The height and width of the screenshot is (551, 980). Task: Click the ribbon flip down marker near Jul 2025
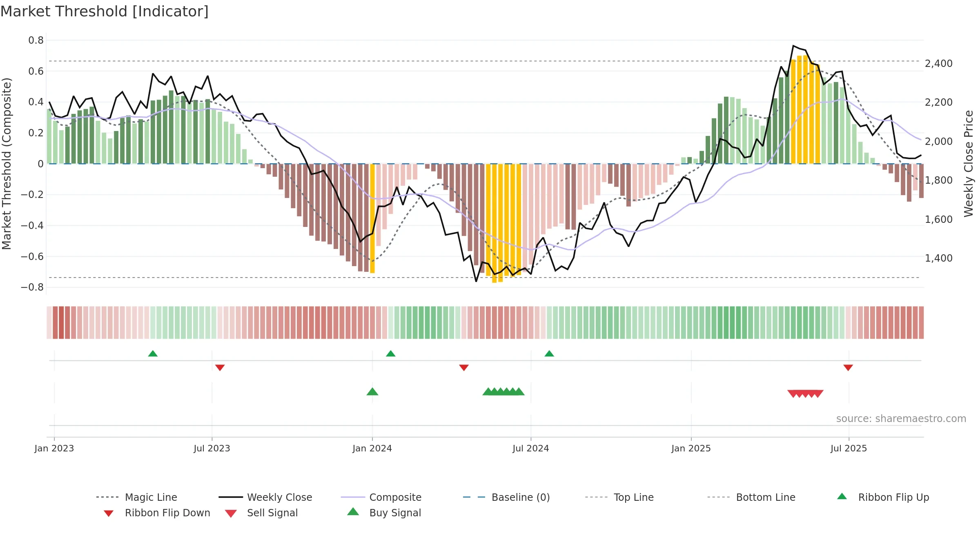tap(848, 368)
